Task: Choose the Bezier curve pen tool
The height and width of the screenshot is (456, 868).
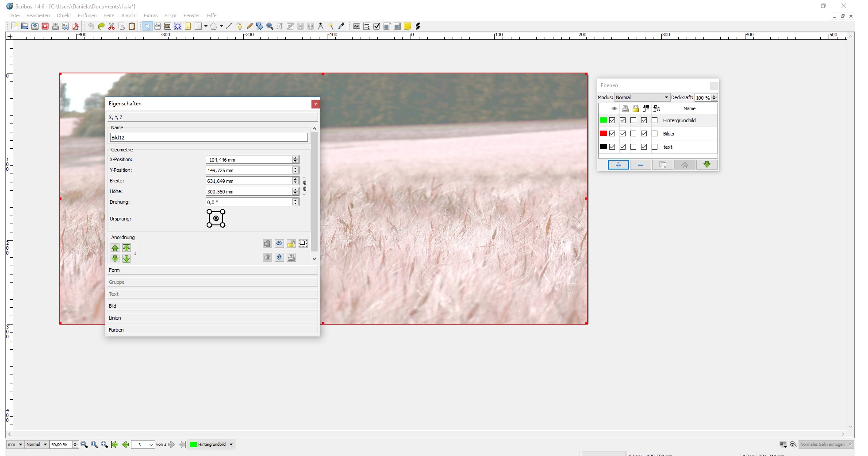Action: click(x=239, y=26)
